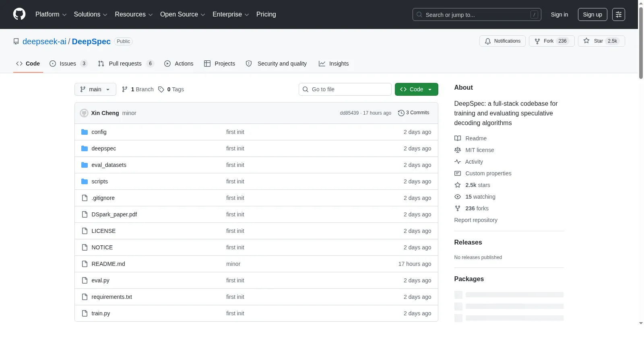This screenshot has width=644, height=362.
Task: Expand the Resources menu
Action: pyautogui.click(x=134, y=14)
